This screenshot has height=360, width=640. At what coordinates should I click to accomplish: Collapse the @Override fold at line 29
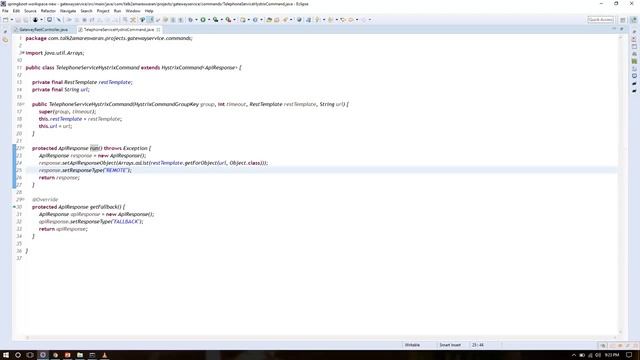(23, 200)
